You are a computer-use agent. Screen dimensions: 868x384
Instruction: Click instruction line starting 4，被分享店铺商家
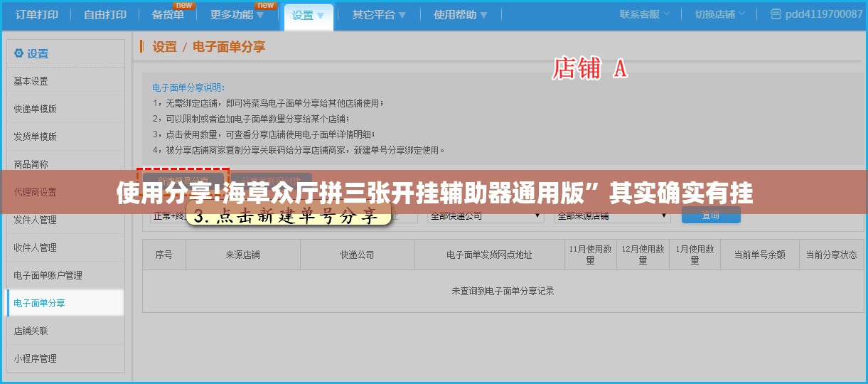[299, 150]
